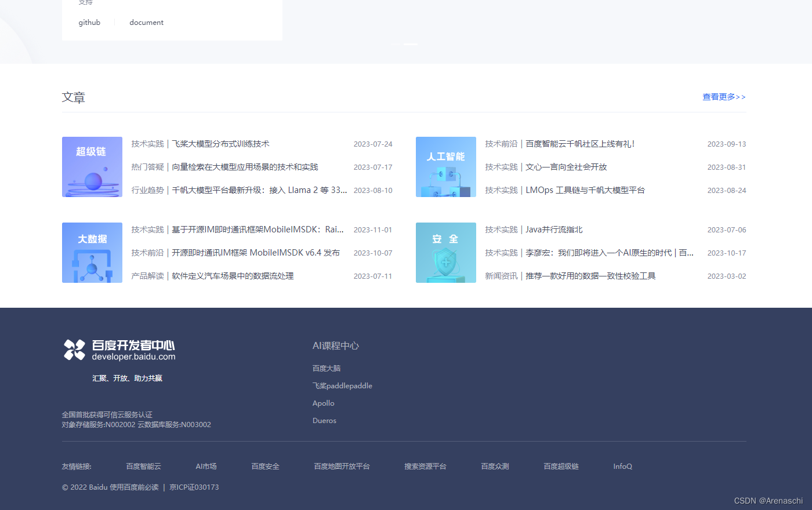812x510 pixels.
Task: Open article 文心一言向全社会开放
Action: 566,167
